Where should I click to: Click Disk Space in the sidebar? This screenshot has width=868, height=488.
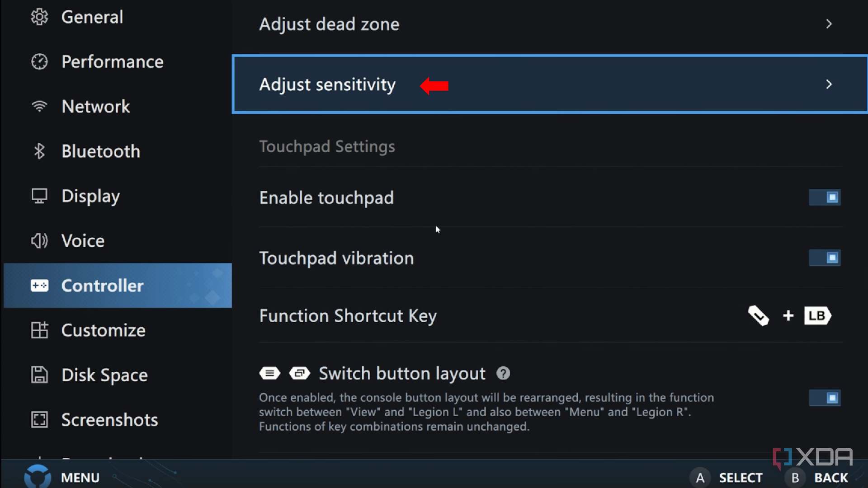coord(104,375)
